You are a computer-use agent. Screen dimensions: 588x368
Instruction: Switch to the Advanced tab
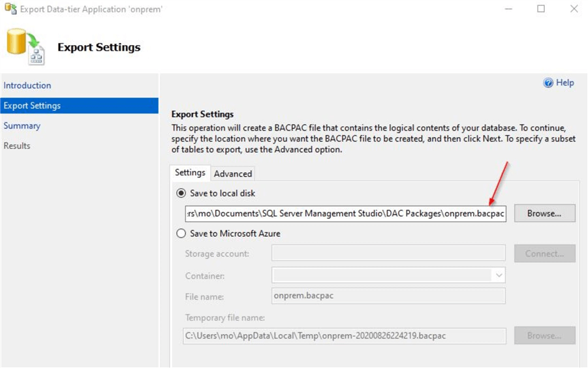point(233,174)
